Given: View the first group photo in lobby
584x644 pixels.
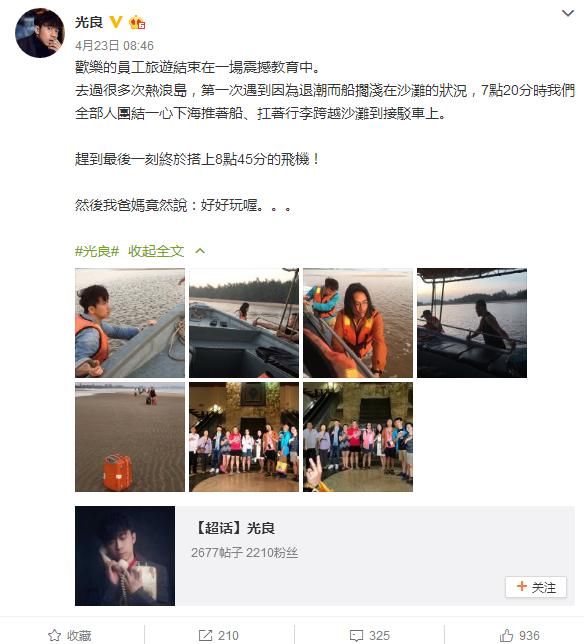Looking at the screenshot, I should 244,437.
